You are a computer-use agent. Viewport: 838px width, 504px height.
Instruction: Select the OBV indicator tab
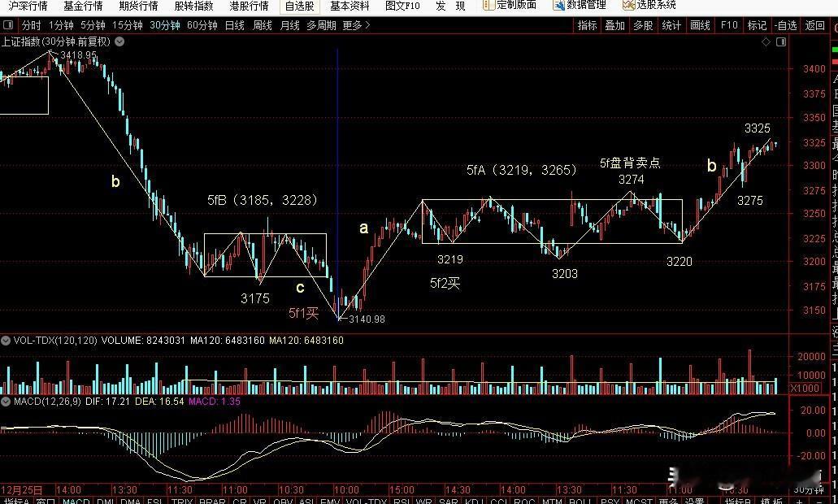pos(283,501)
